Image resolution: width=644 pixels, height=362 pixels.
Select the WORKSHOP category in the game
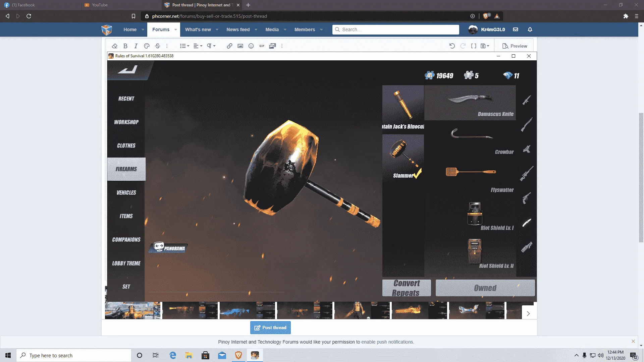[126, 122]
